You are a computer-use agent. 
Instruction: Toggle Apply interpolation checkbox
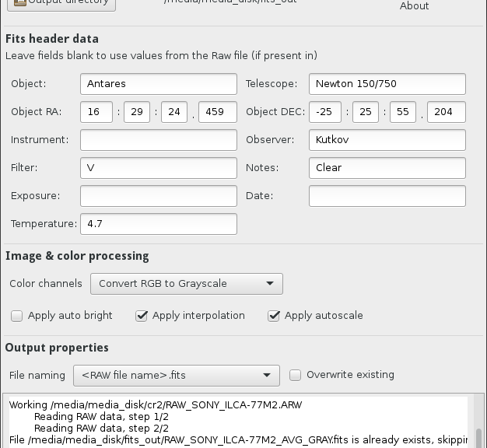[141, 316]
